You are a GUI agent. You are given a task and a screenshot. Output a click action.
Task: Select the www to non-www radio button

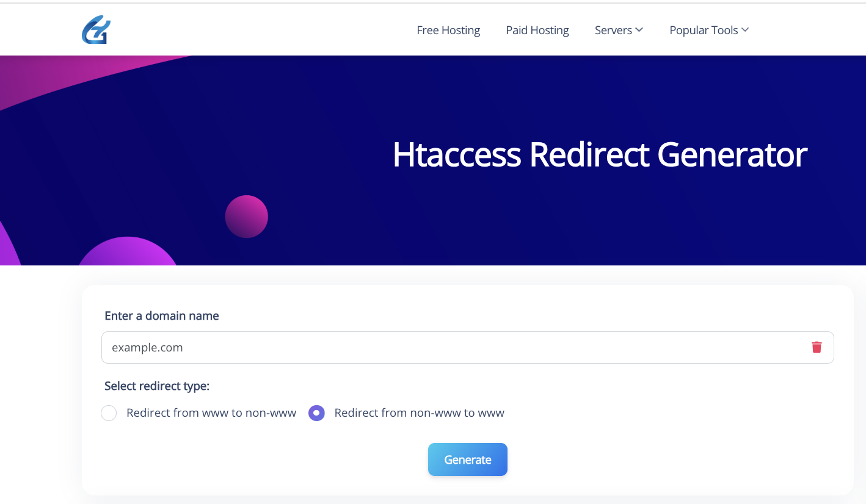tap(109, 413)
